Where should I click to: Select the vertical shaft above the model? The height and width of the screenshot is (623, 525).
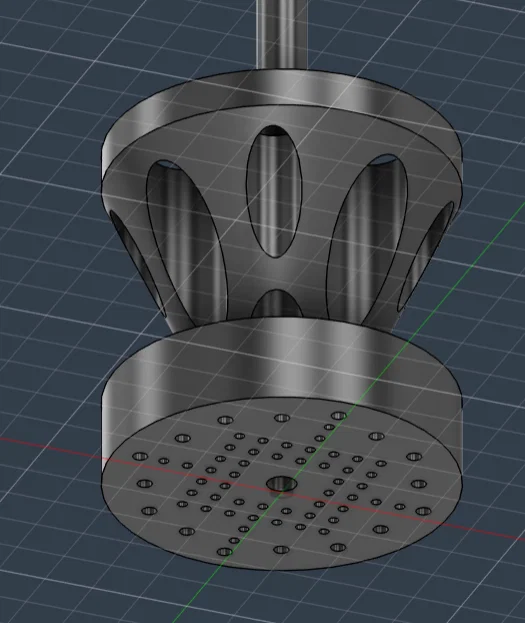pos(281,35)
